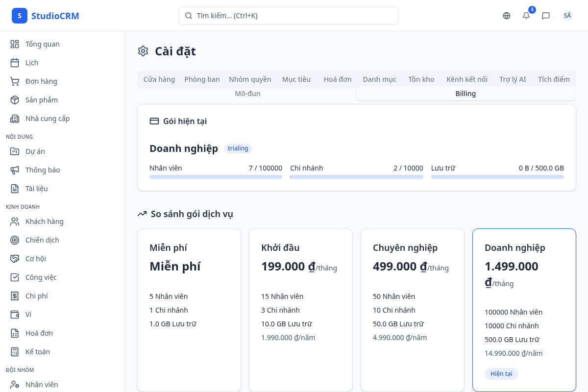Open the Kênh kết nối tab
This screenshot has height=392, width=588.
[466, 79]
